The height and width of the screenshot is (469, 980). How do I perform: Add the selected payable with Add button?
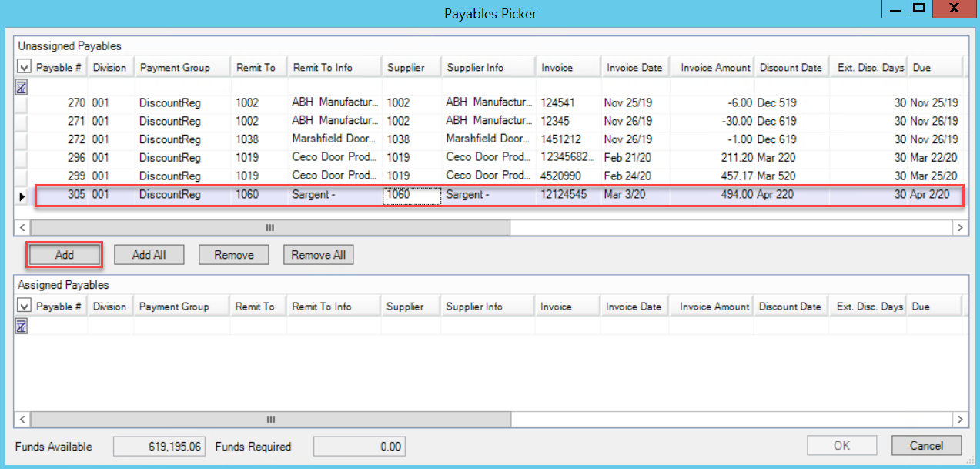[65, 255]
